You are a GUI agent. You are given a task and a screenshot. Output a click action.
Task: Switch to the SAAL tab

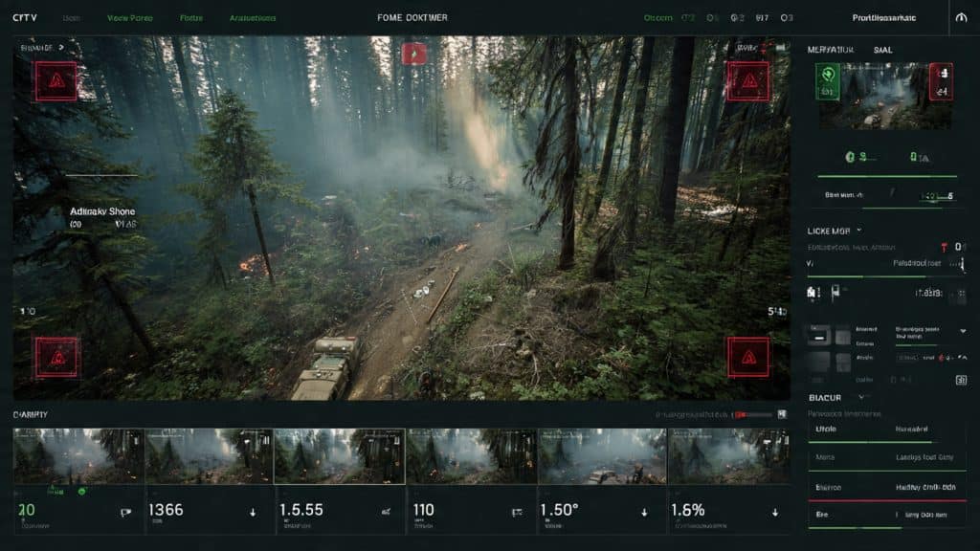click(881, 49)
